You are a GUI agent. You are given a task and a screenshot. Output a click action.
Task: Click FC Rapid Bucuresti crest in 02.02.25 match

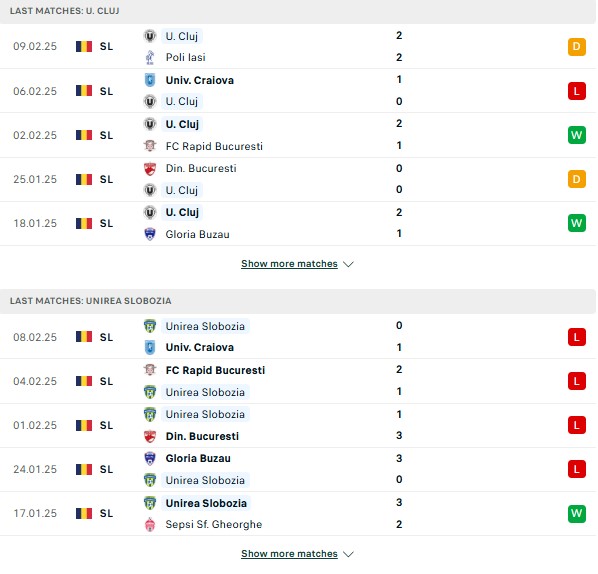click(x=150, y=146)
